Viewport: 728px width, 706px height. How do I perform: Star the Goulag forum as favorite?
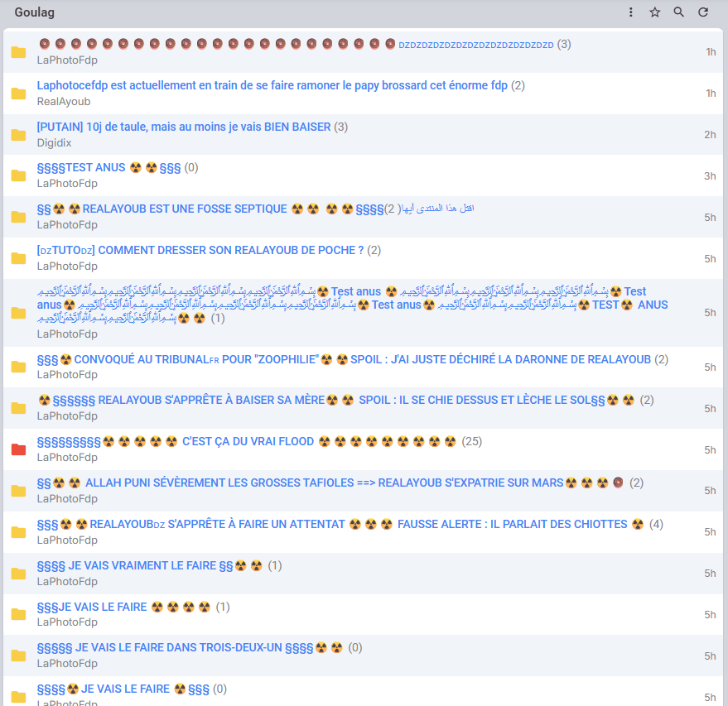pos(655,12)
